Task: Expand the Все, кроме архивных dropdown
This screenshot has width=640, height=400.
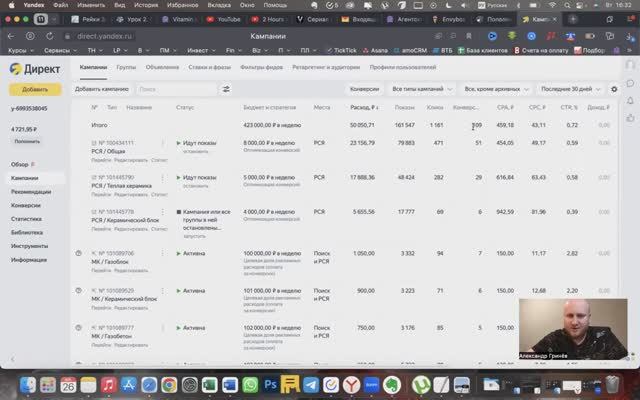Action: (x=496, y=89)
